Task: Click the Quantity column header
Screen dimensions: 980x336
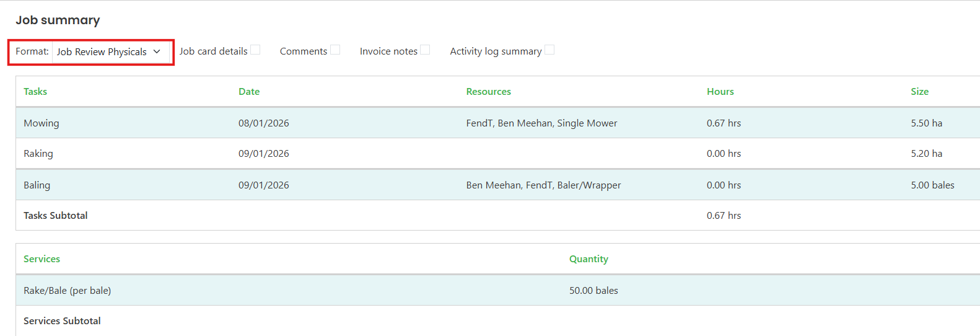Action: click(588, 259)
